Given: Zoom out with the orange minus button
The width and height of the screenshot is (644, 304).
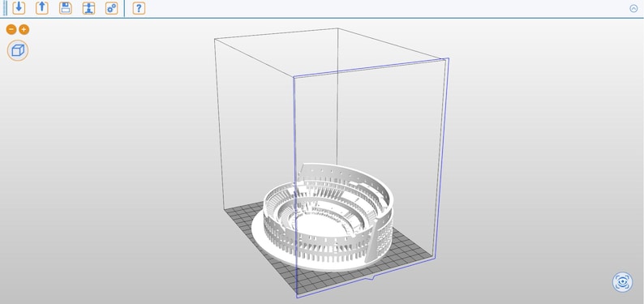Looking at the screenshot, I should [x=11, y=29].
